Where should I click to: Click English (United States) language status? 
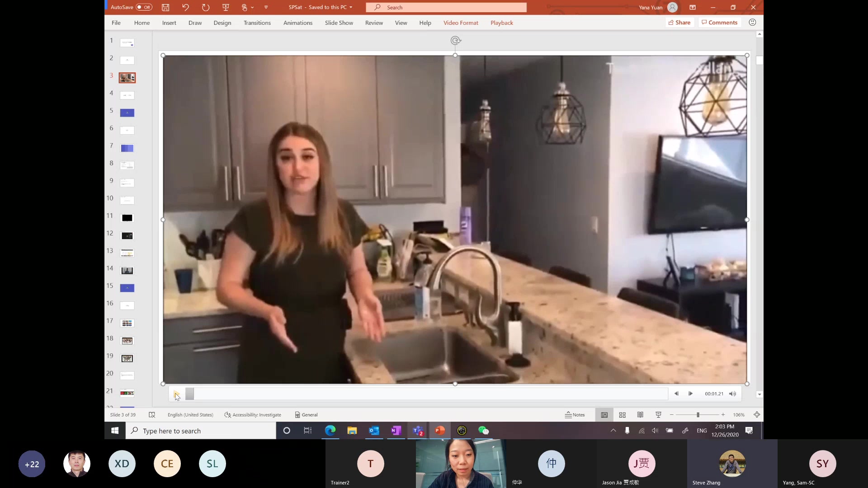click(x=190, y=415)
